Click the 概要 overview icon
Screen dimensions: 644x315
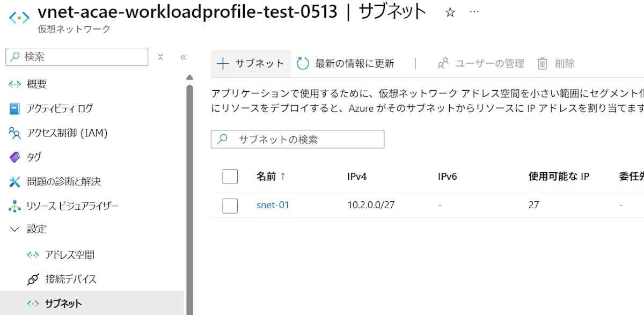(15, 84)
